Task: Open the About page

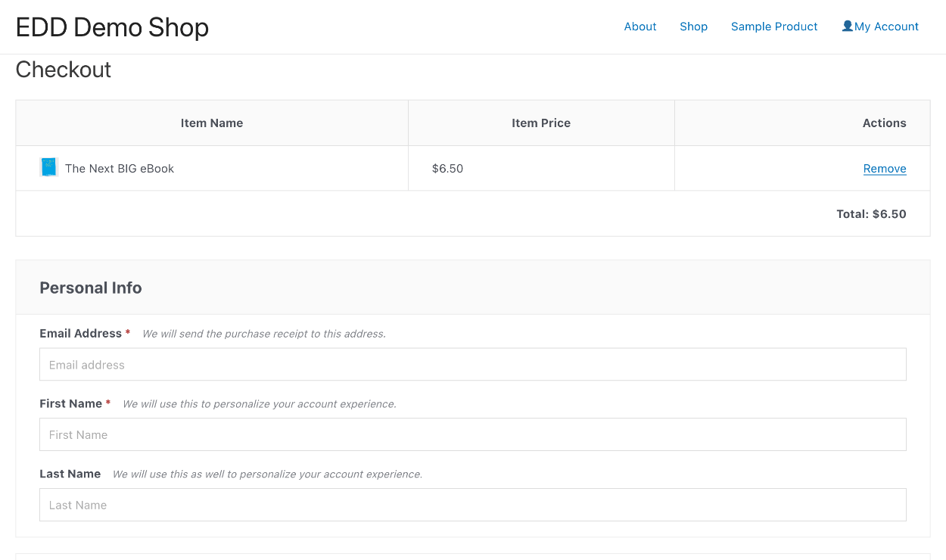Action: click(639, 26)
